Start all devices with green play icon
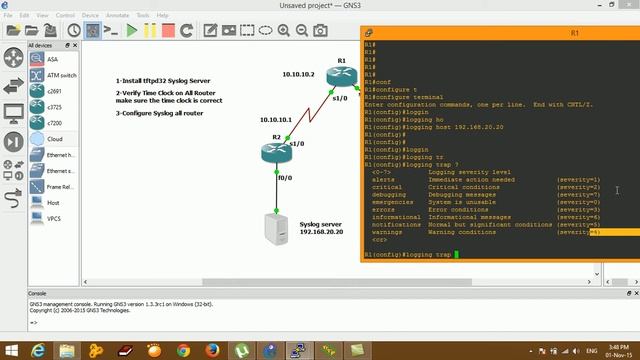The image size is (640, 360). [131, 31]
